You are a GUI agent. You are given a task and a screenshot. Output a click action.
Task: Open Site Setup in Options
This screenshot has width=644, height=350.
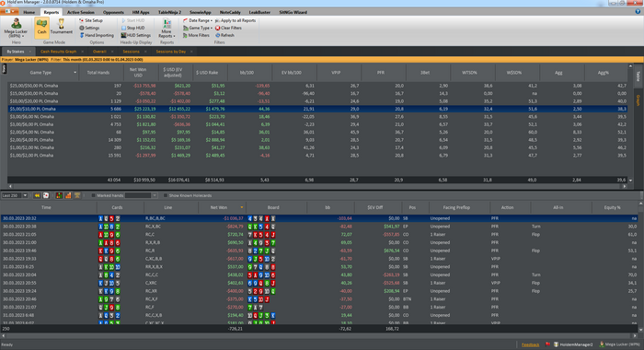tap(91, 20)
